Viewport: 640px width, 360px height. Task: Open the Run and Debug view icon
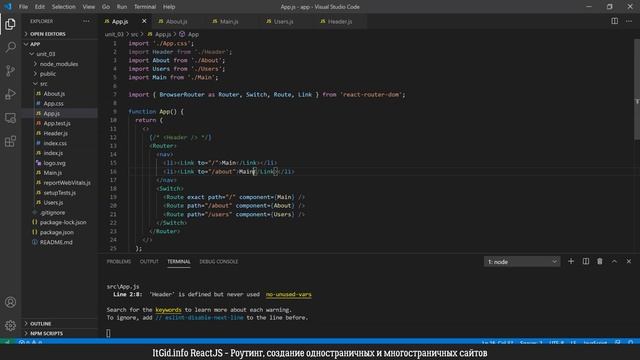point(10,94)
